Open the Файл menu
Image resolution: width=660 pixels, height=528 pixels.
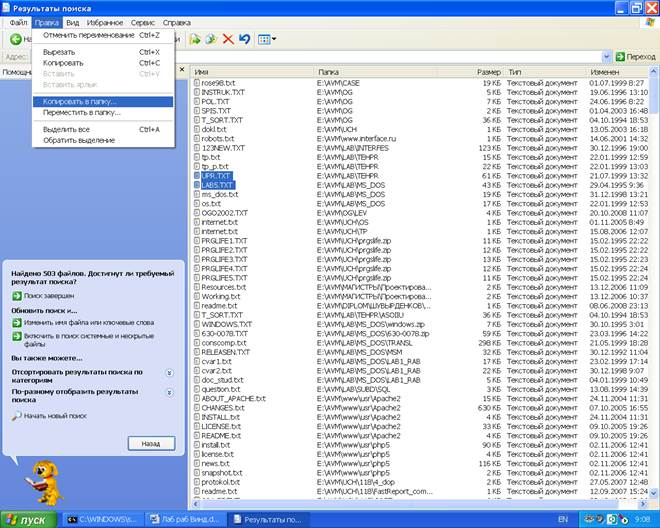(19, 23)
